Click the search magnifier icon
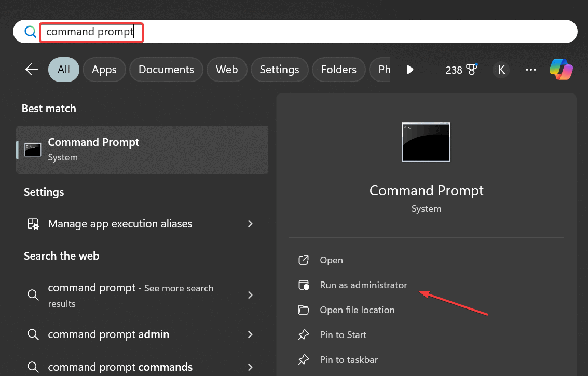Screen dimensions: 588x376 click(31, 32)
